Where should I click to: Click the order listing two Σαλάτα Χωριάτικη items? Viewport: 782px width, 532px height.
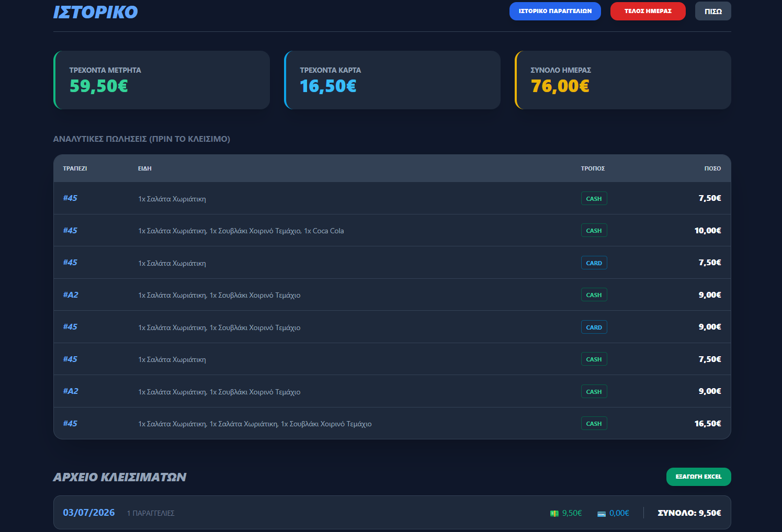(x=255, y=424)
